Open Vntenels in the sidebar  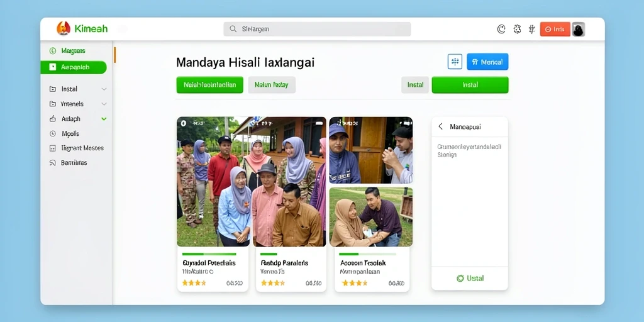72,104
